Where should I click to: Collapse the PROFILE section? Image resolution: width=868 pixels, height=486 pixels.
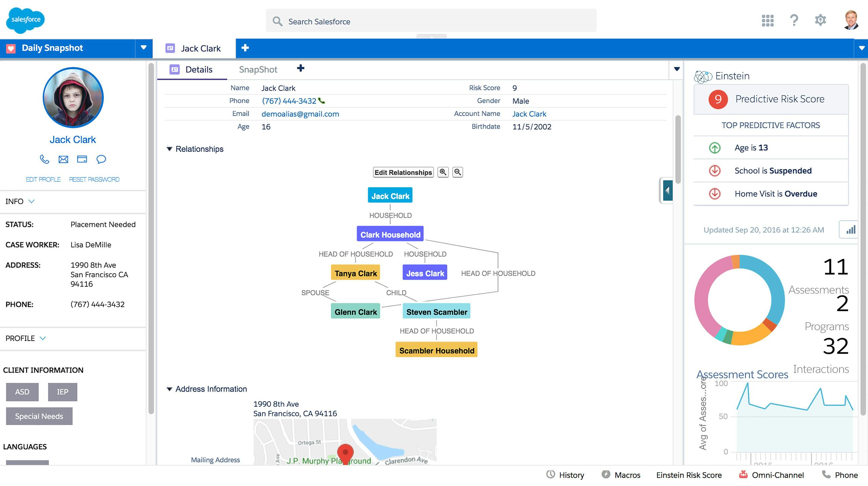coord(43,338)
